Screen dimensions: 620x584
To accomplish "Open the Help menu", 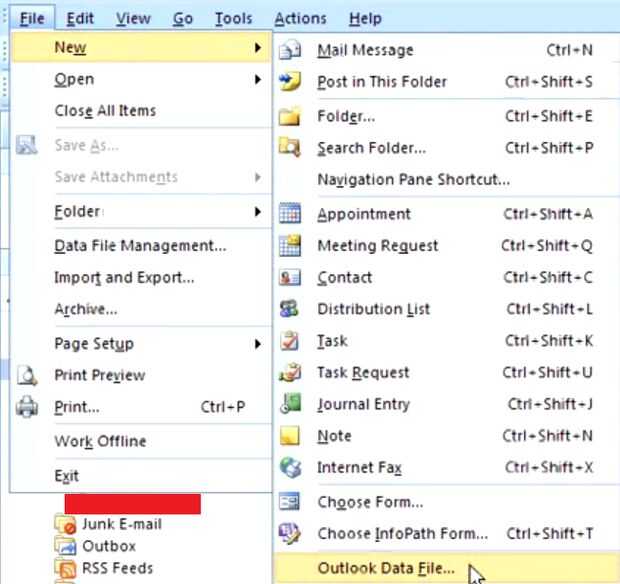I will tap(365, 18).
